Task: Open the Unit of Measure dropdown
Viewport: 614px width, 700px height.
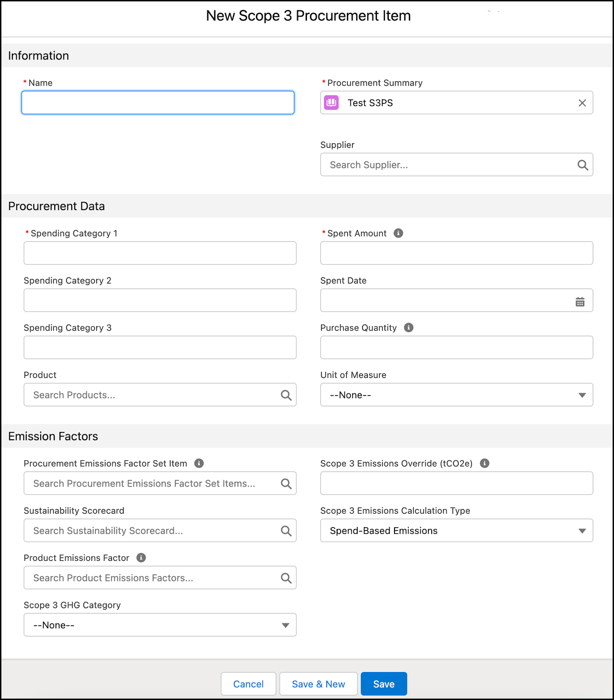Action: coord(456,395)
